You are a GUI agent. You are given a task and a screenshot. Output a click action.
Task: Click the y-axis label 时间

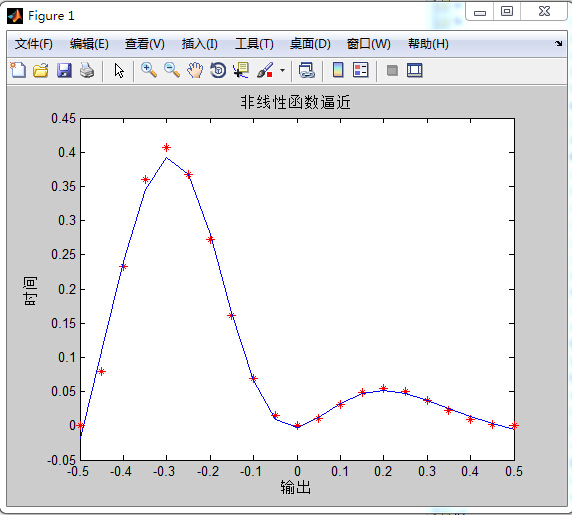pyautogui.click(x=31, y=291)
